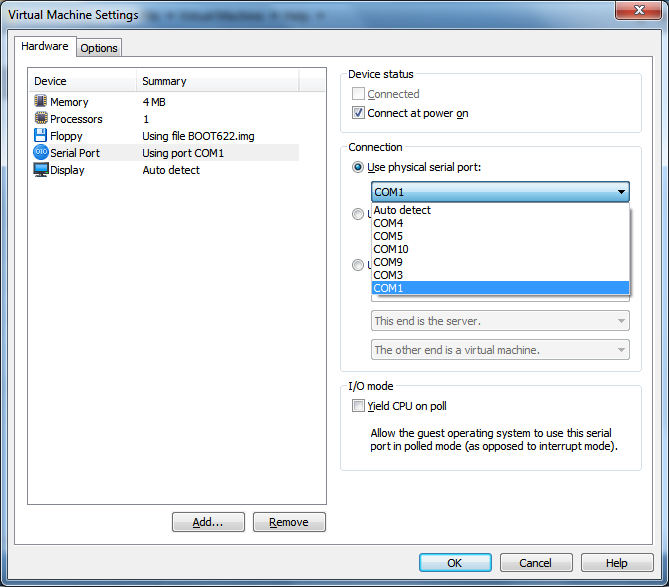This screenshot has width=669, height=587.
Task: Close the Virtual Machine Settings window
Action: (637, 12)
